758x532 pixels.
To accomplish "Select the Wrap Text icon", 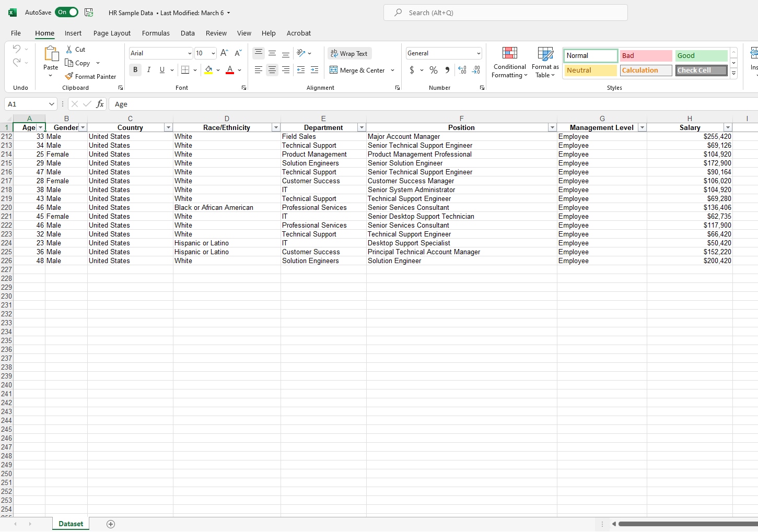I will point(333,53).
